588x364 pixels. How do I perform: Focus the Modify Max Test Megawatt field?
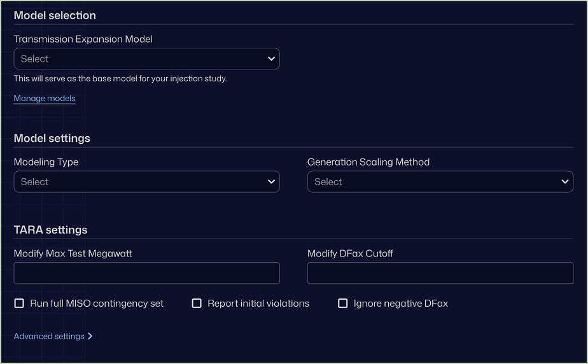click(x=146, y=273)
